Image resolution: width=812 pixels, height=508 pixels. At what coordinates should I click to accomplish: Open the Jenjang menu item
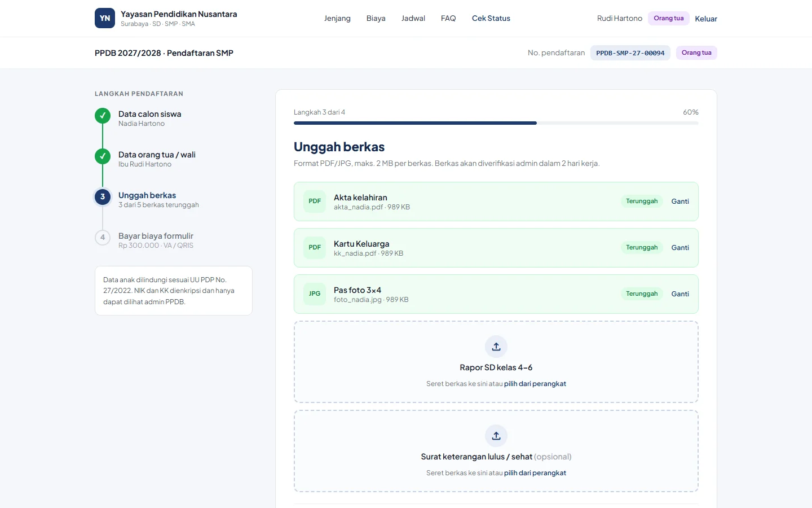tap(337, 19)
